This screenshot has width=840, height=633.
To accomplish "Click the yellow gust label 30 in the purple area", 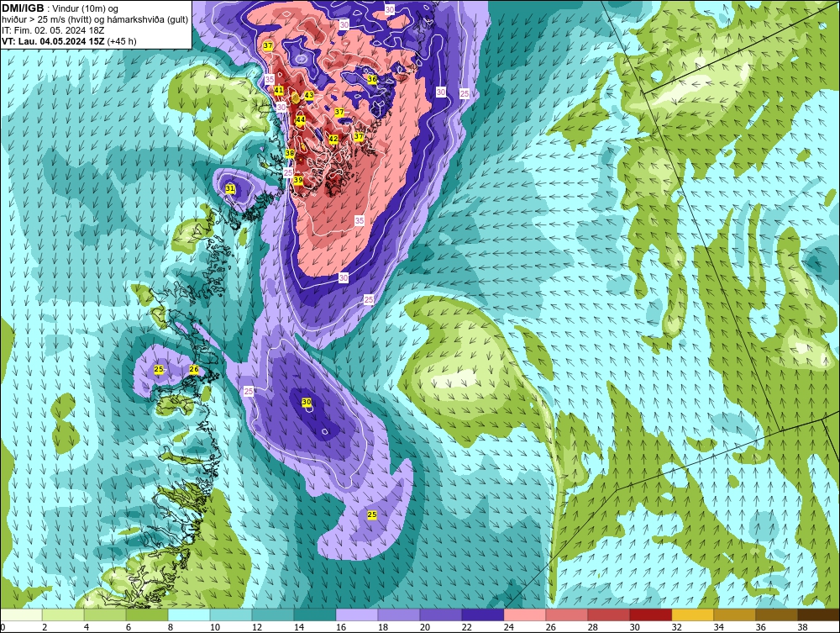I will click(x=307, y=402).
